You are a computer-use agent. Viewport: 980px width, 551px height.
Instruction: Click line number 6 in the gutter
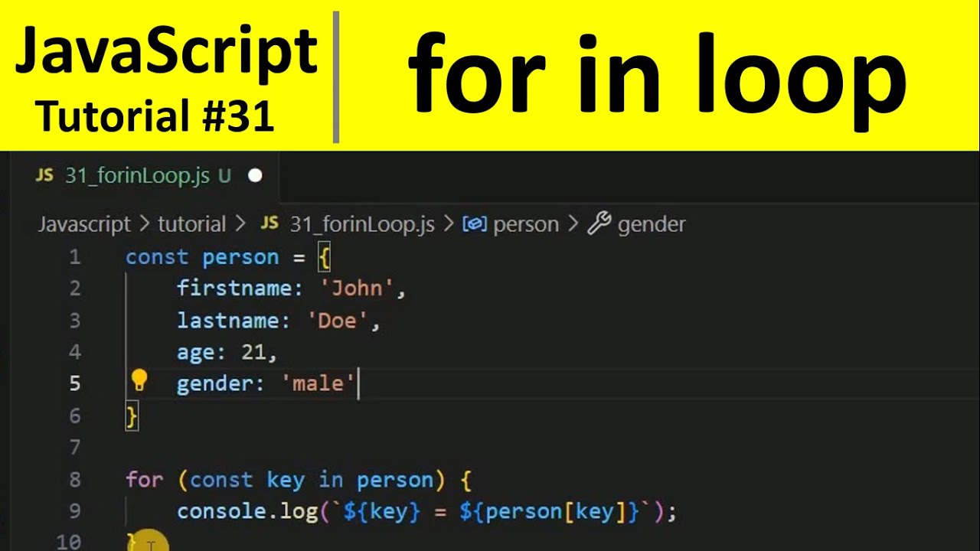(x=75, y=416)
